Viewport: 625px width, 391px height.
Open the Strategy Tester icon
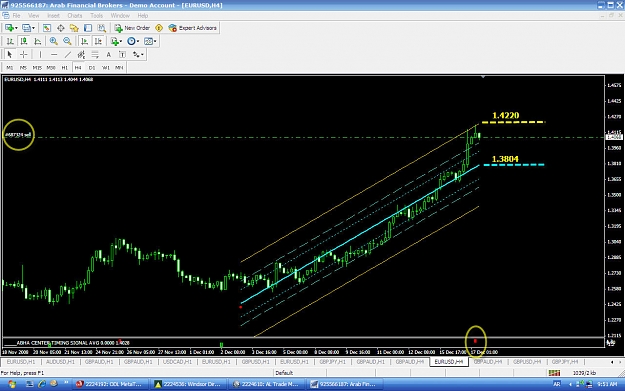pyautogui.click(x=102, y=28)
